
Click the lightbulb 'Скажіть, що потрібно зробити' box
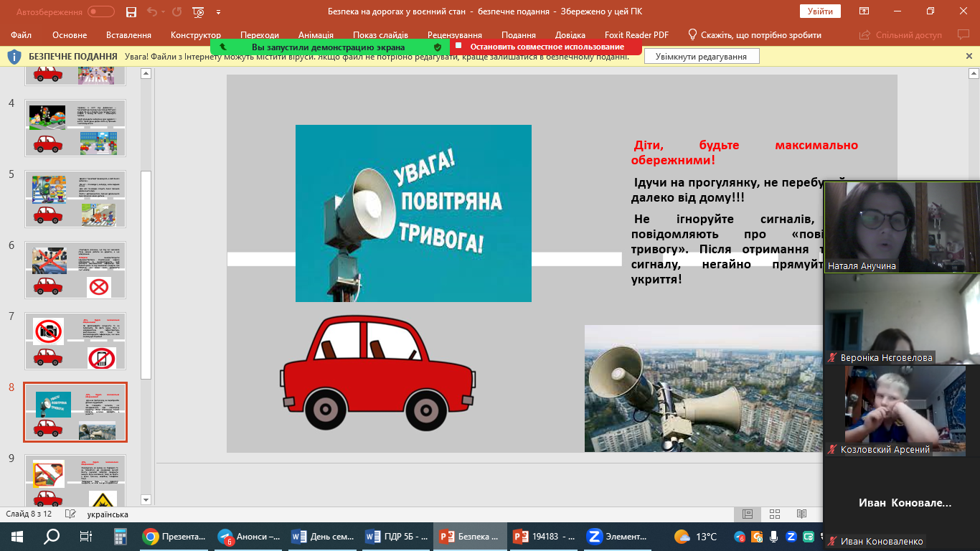[754, 35]
